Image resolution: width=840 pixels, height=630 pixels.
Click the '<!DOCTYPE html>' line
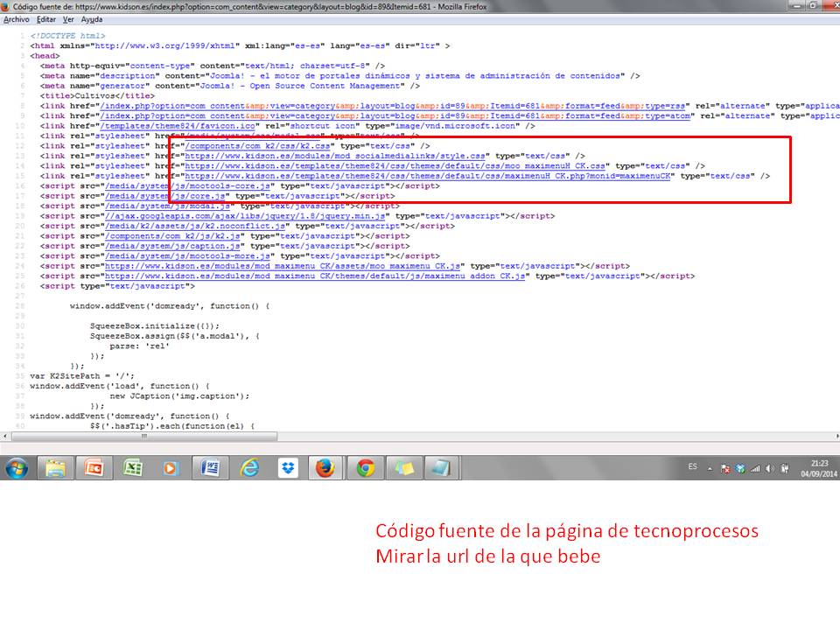pyautogui.click(x=67, y=36)
